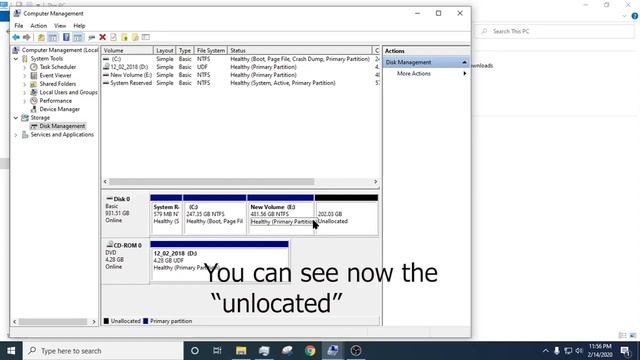Image resolution: width=640 pixels, height=360 pixels.
Task: Click the volume icon in system tray
Action: 579,351
